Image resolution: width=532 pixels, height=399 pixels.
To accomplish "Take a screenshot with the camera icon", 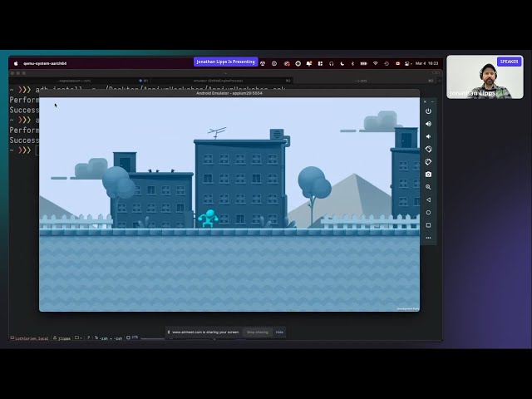I will coord(428,175).
